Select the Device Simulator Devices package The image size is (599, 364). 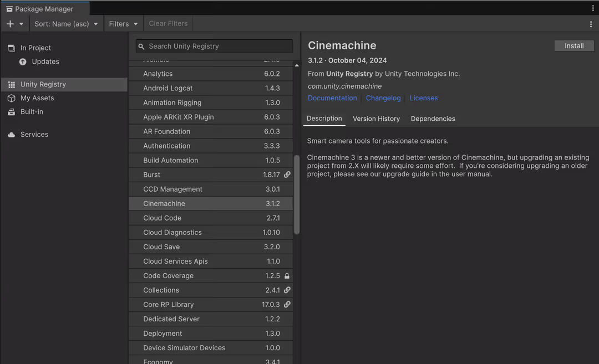click(211, 348)
